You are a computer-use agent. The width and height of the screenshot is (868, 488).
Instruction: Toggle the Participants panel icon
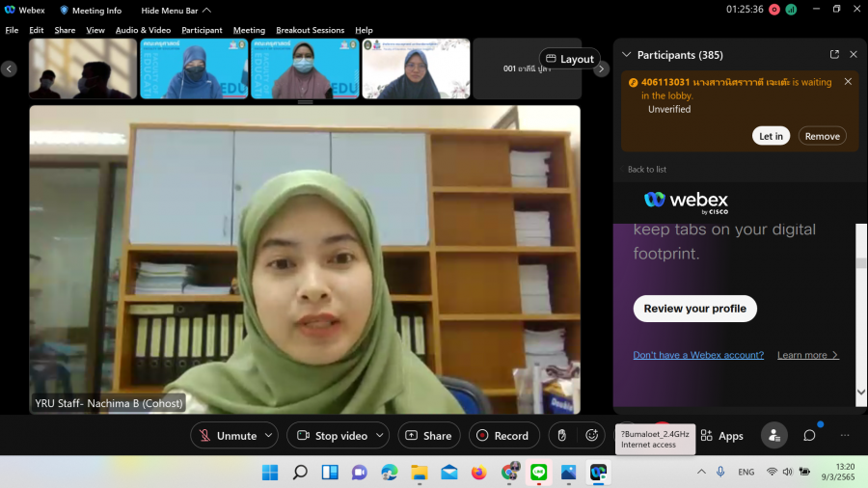coord(773,435)
